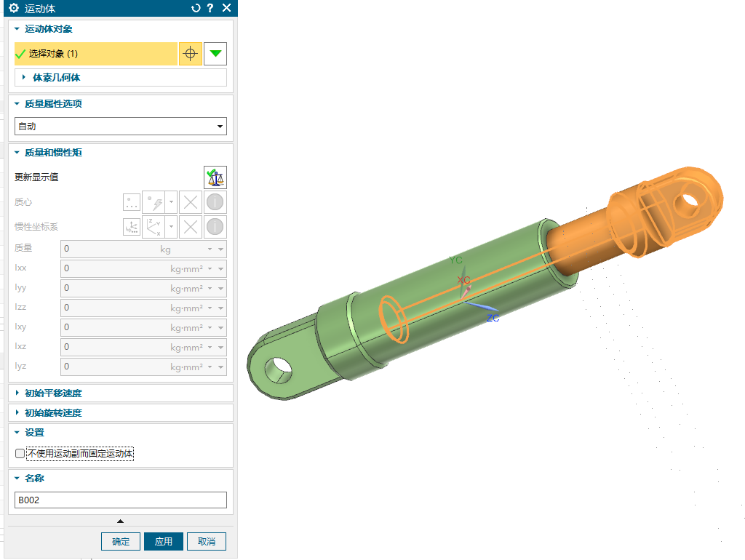The width and height of the screenshot is (745, 560).
Task: Click the dialog settings gear icon
Action: coord(13,8)
